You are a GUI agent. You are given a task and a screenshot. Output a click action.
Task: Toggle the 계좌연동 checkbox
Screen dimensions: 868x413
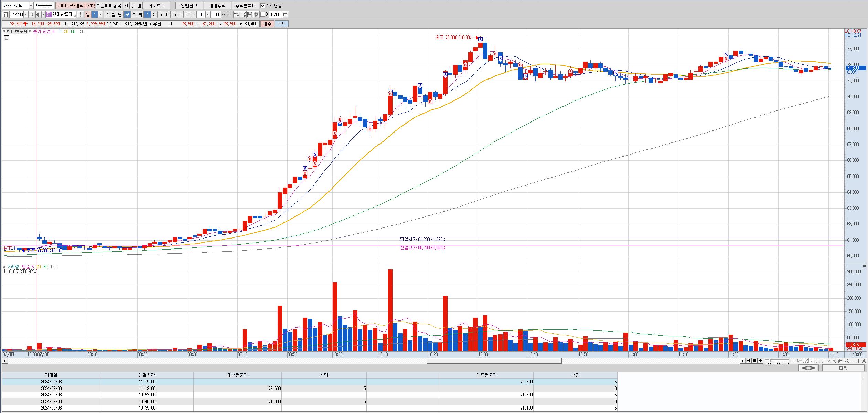pyautogui.click(x=263, y=6)
